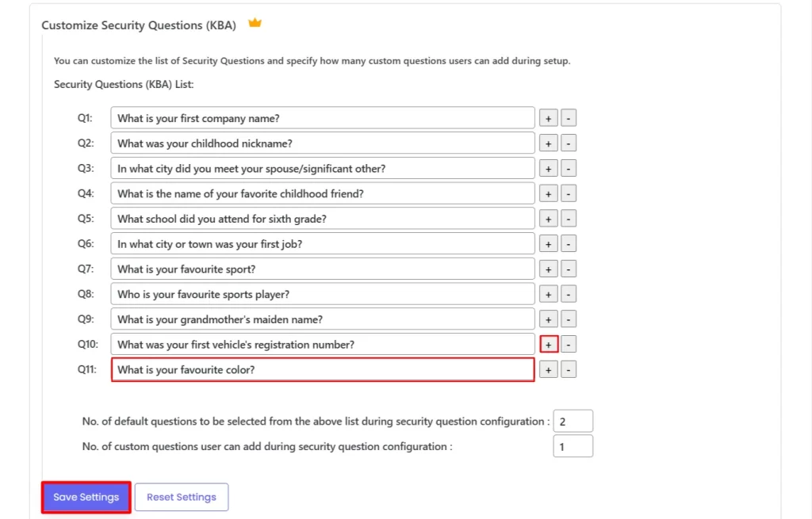Click Reset Settings button

(x=182, y=498)
